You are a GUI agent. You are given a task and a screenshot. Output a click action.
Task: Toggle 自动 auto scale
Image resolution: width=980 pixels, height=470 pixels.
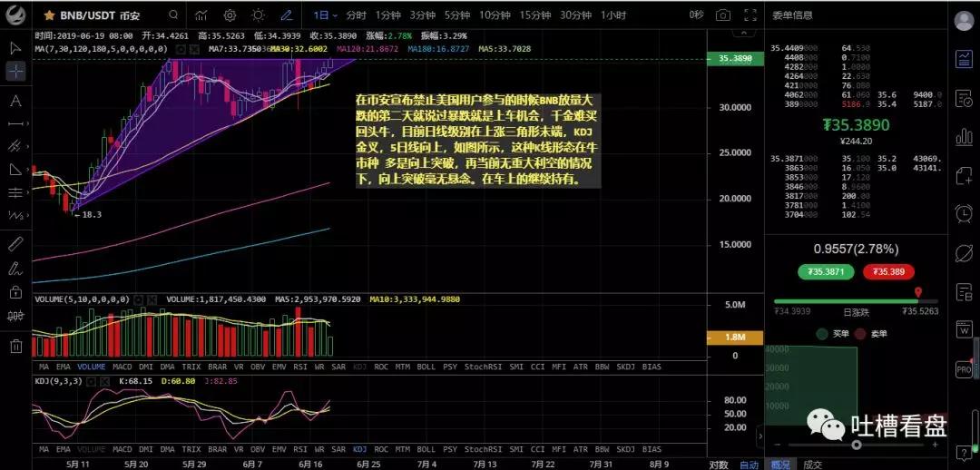pos(749,465)
